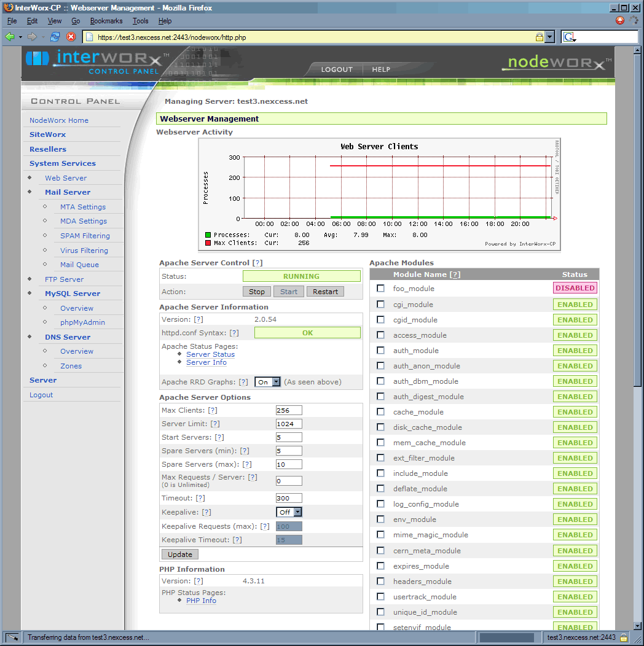Select the deflate_module checkbox
This screenshot has width=644, height=646.
[x=381, y=489]
